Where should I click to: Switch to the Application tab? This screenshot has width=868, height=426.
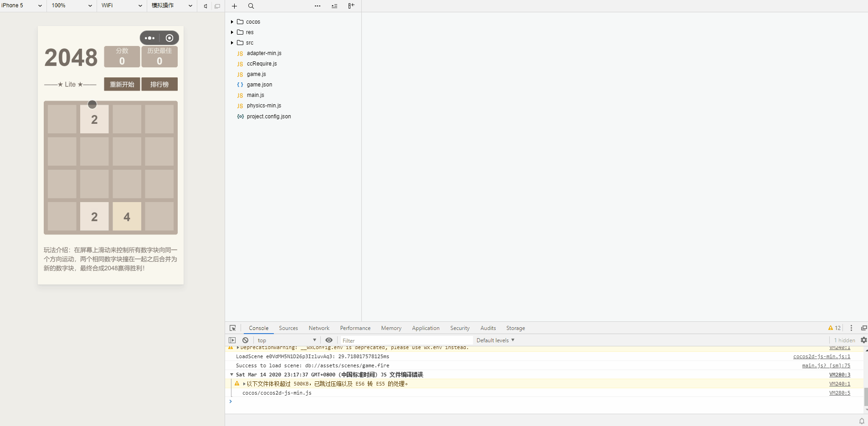click(426, 328)
